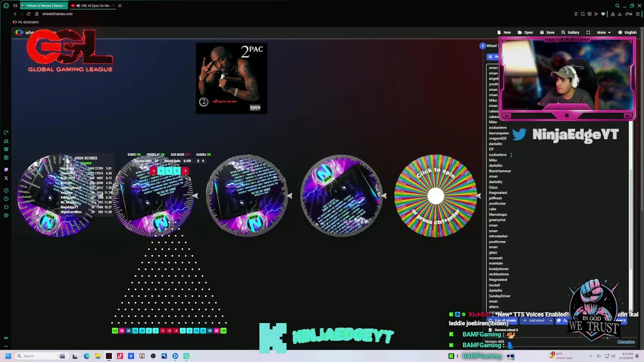Click Open in the wheel toolbar
Image resolution: width=644 pixels, height=362 pixels.
525,32
